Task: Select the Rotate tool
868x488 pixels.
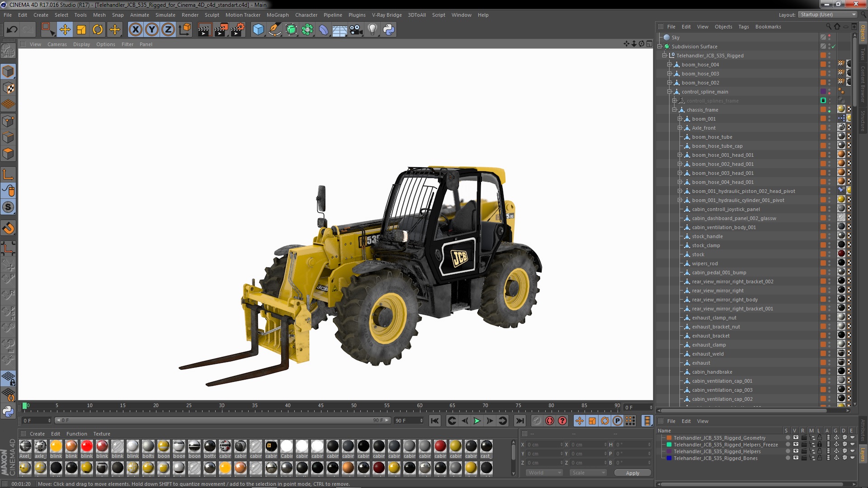Action: pyautogui.click(x=98, y=30)
